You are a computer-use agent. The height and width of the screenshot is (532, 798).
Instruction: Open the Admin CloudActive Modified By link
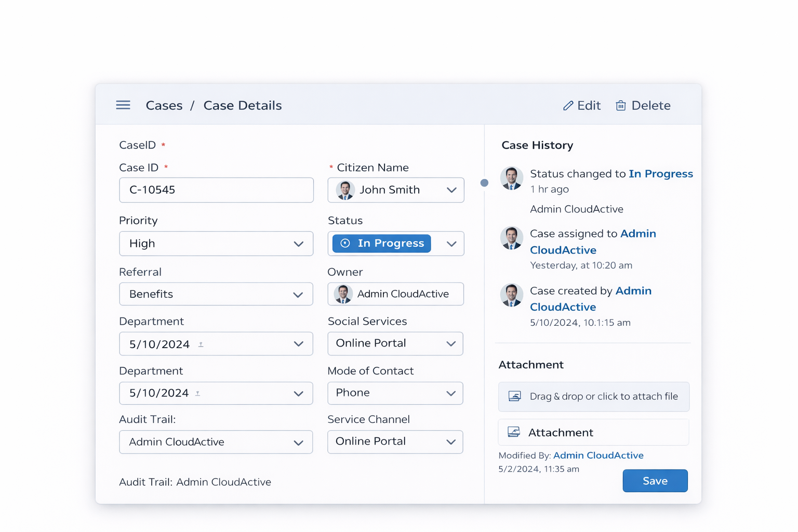click(x=598, y=455)
